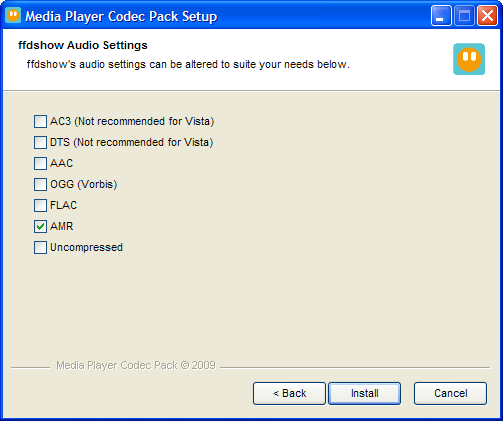This screenshot has height=421, width=503.
Task: Click the title bar application icon
Action: click(x=13, y=16)
